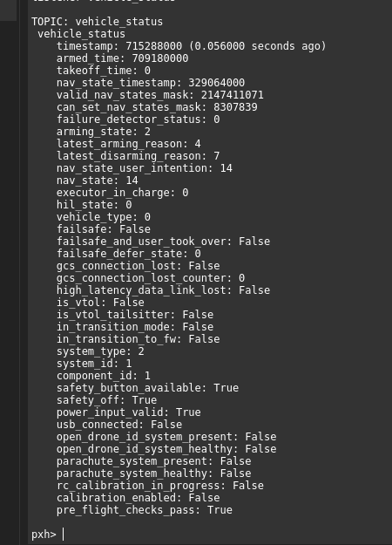Click the gcs_connection_lost_counter line
This screenshot has width=392, height=545.
(151, 278)
